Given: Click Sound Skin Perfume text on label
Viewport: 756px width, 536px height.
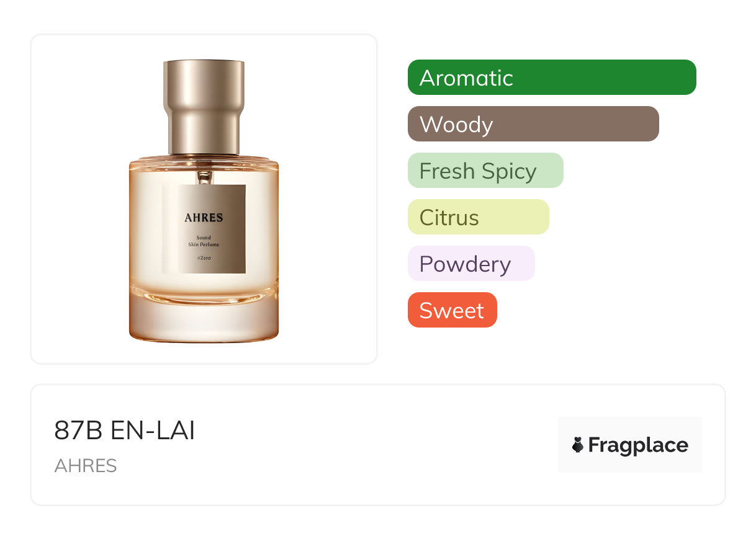Looking at the screenshot, I should [x=204, y=241].
